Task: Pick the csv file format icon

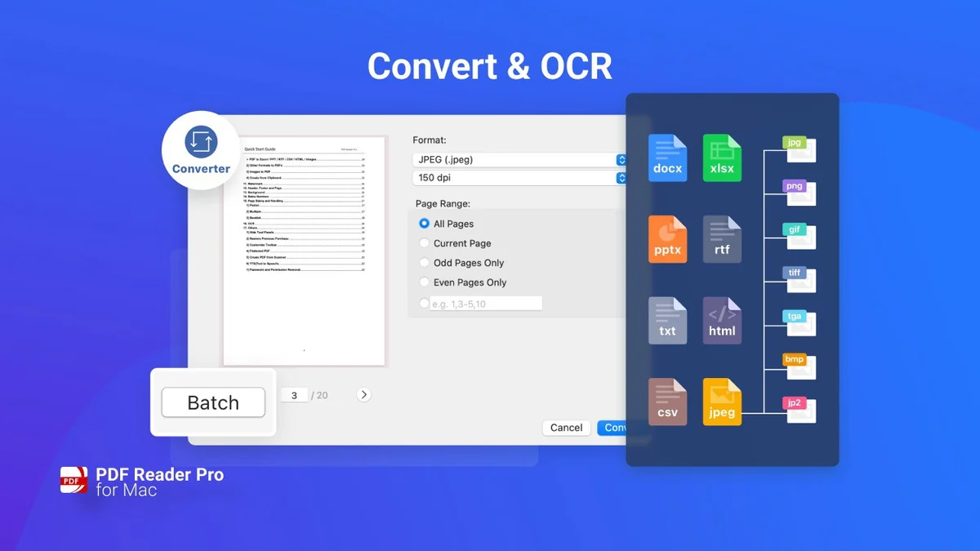Action: point(667,402)
